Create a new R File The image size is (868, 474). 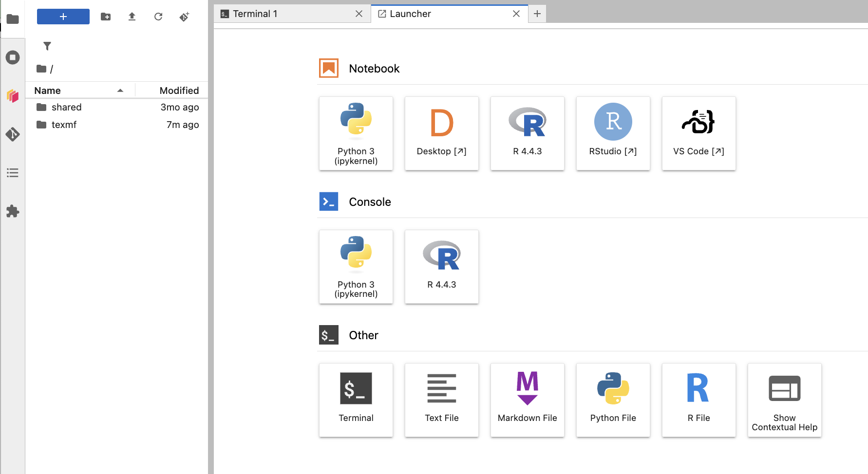click(x=699, y=400)
